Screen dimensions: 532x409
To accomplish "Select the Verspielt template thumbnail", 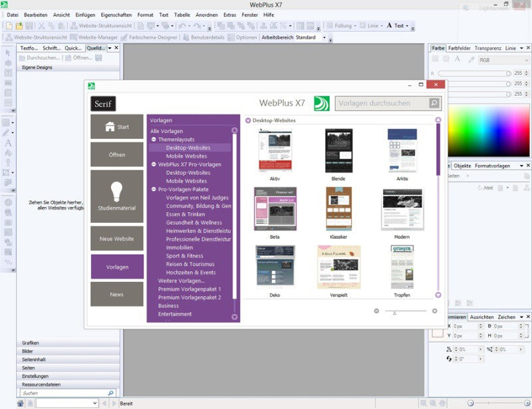I will (338, 267).
